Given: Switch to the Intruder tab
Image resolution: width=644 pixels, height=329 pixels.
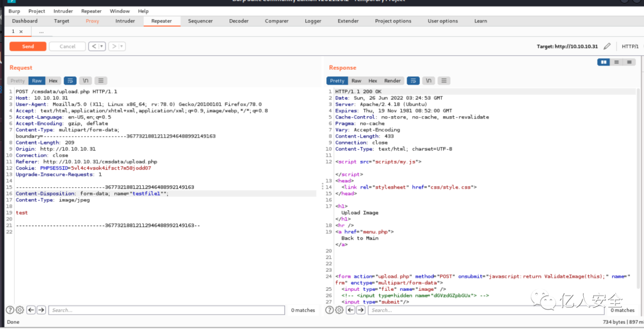Looking at the screenshot, I should tap(125, 21).
